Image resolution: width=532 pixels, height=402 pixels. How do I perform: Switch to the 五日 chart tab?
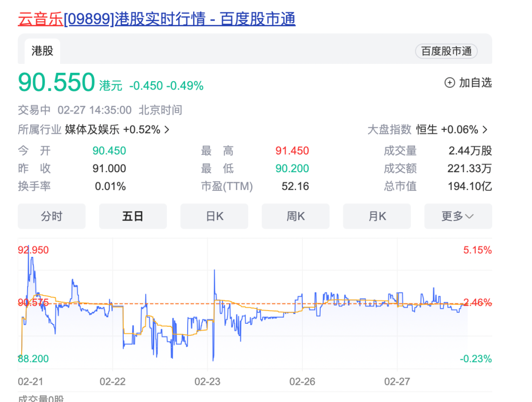[133, 216]
